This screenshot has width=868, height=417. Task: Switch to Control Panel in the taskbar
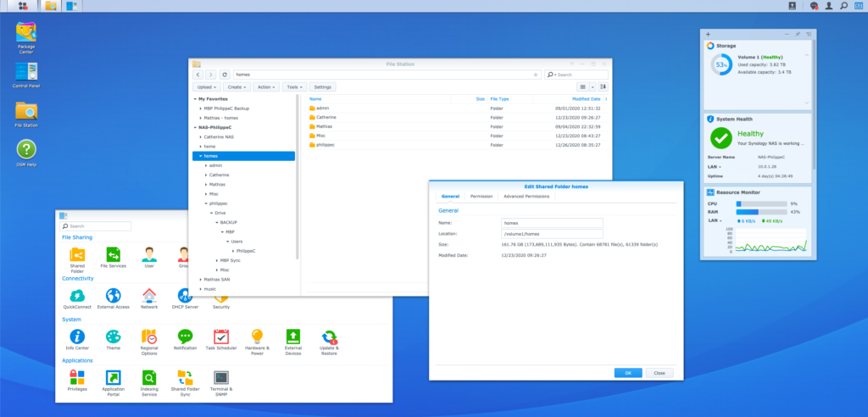[71, 6]
